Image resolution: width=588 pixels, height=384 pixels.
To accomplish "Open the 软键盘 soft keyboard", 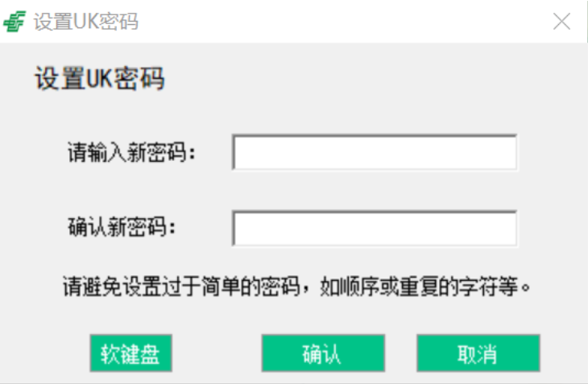I will click(x=130, y=353).
